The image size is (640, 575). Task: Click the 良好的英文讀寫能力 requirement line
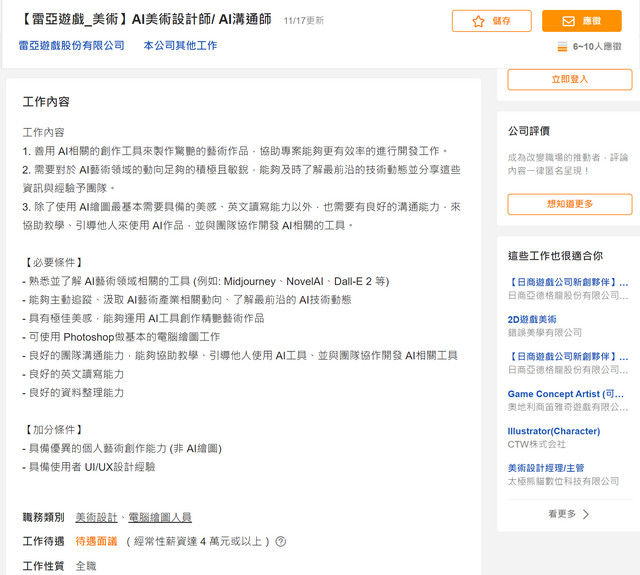[x=73, y=374]
